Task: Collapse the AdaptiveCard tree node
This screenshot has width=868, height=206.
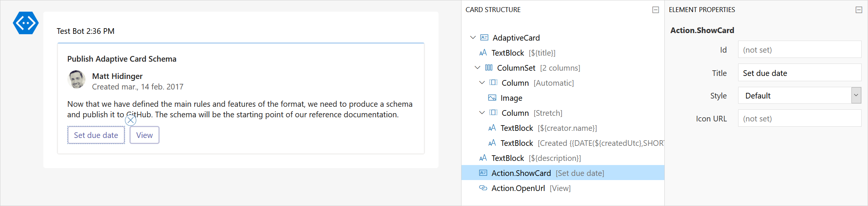Action: (473, 38)
